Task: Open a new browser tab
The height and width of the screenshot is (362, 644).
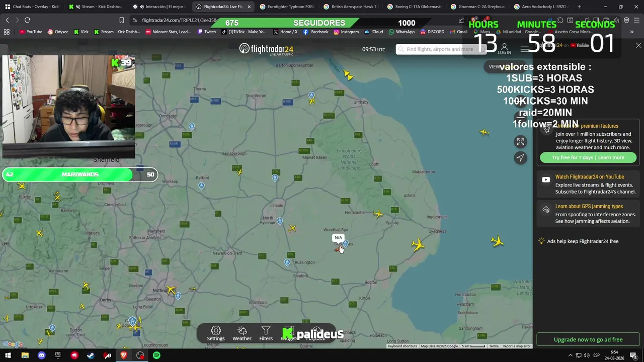Action: click(579, 7)
